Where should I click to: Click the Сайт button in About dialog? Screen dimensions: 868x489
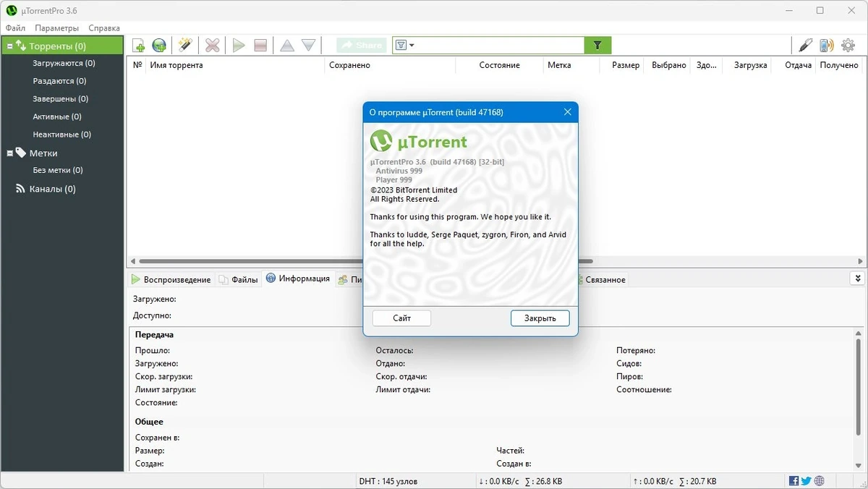click(401, 318)
